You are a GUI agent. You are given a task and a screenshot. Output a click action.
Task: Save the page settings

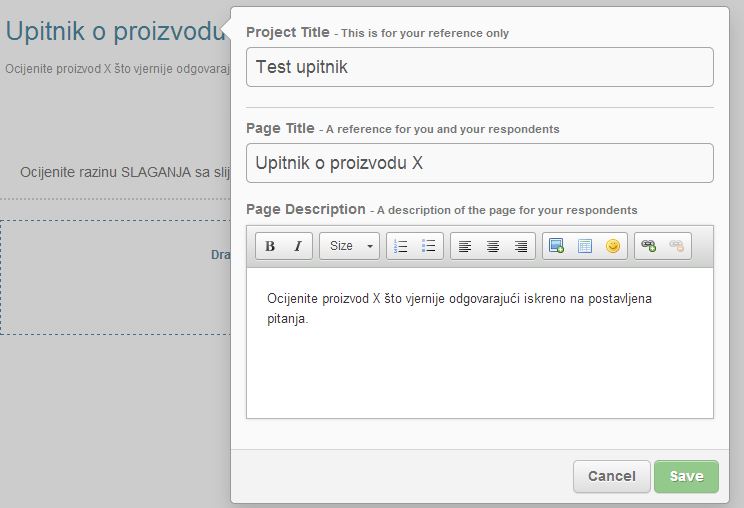(x=686, y=476)
